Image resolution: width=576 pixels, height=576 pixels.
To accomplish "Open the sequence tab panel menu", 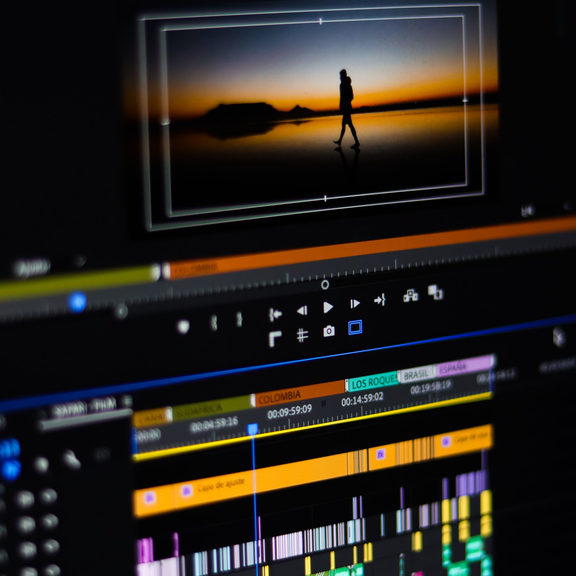I will 127,400.
